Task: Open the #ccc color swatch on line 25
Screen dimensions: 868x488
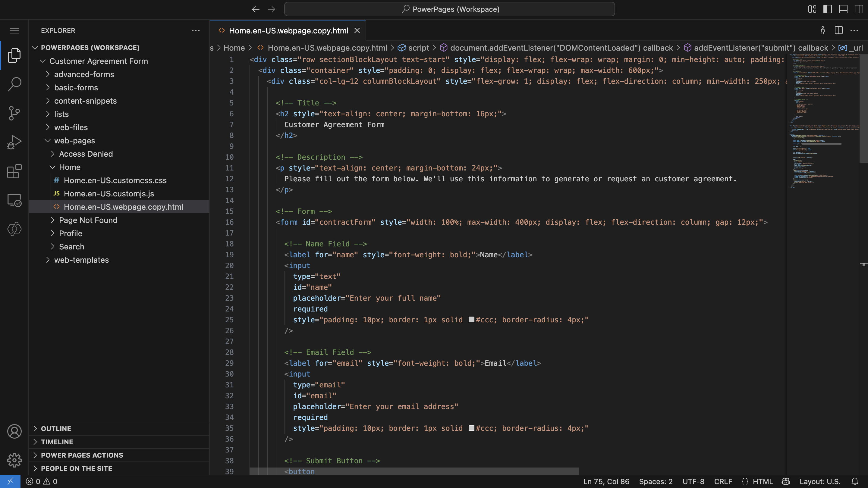Action: pos(471,320)
